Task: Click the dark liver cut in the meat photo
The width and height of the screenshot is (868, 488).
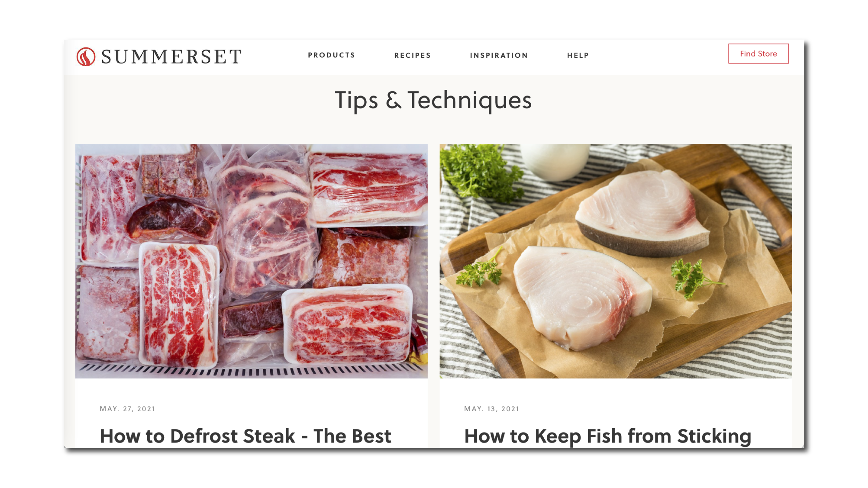Action: (x=173, y=219)
